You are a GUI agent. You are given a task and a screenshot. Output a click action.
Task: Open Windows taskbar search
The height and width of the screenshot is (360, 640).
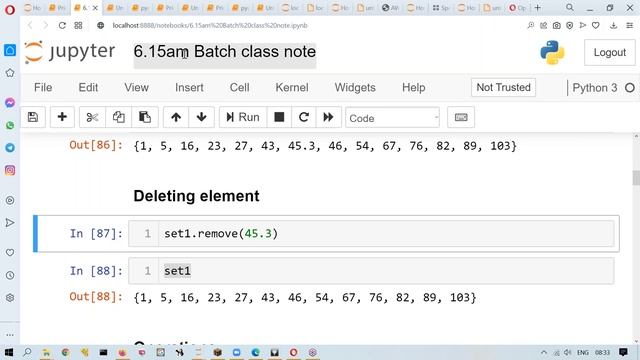coord(27,352)
